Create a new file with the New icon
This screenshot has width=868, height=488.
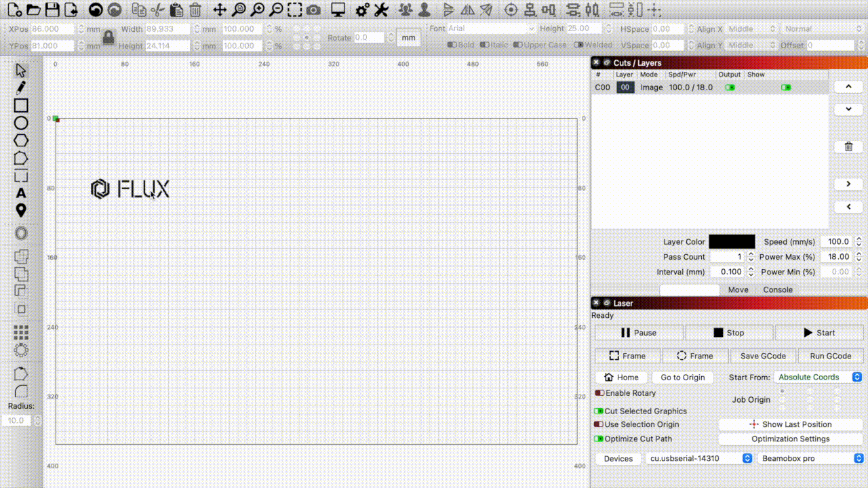point(15,9)
